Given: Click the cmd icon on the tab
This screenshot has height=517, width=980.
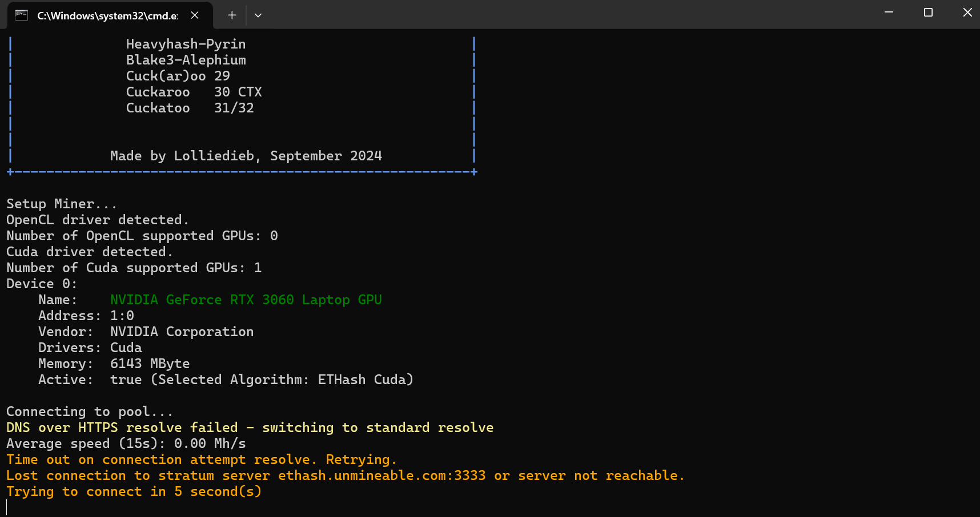Looking at the screenshot, I should [x=22, y=15].
